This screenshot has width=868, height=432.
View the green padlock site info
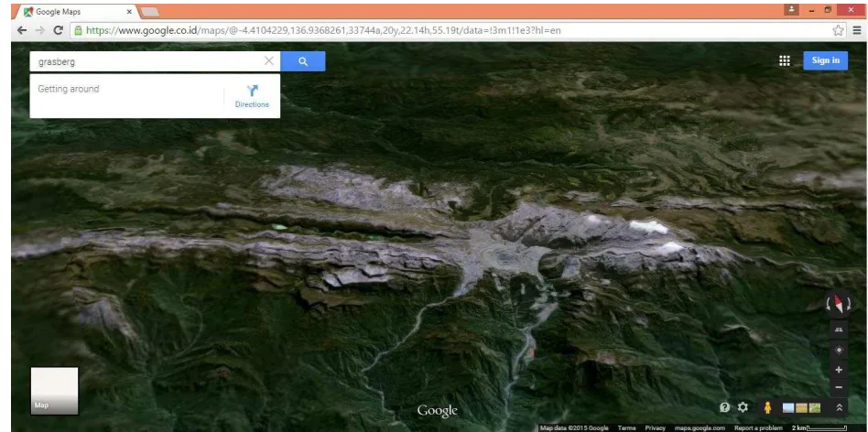pos(78,30)
